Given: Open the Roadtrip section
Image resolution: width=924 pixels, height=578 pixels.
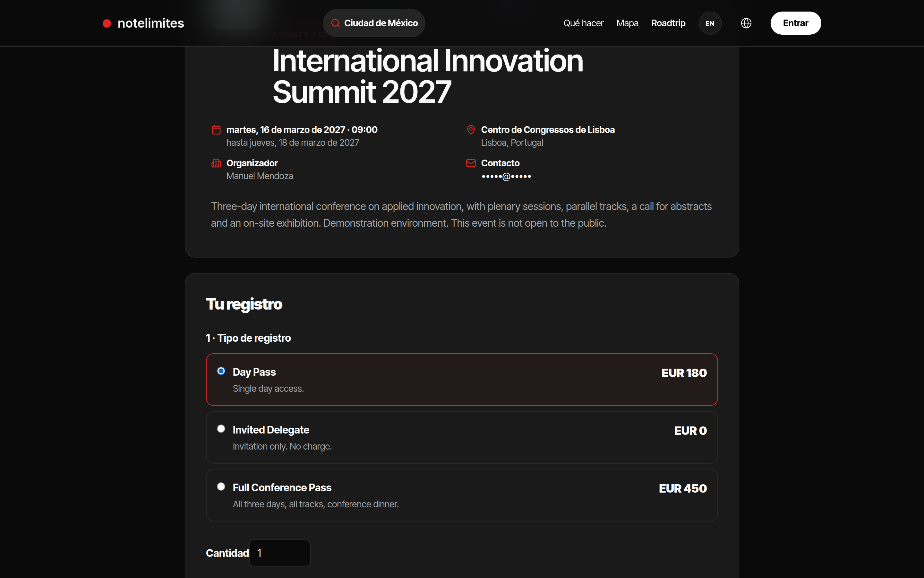Looking at the screenshot, I should (x=668, y=23).
